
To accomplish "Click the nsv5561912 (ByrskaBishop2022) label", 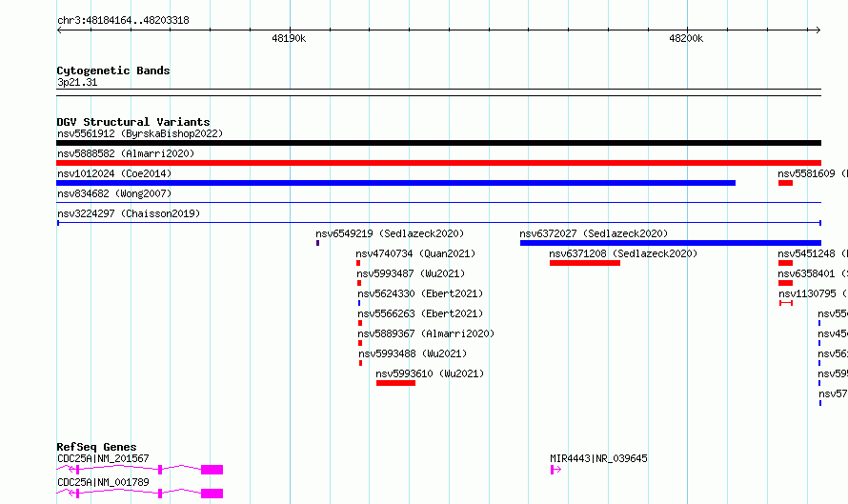I will pos(140,133).
